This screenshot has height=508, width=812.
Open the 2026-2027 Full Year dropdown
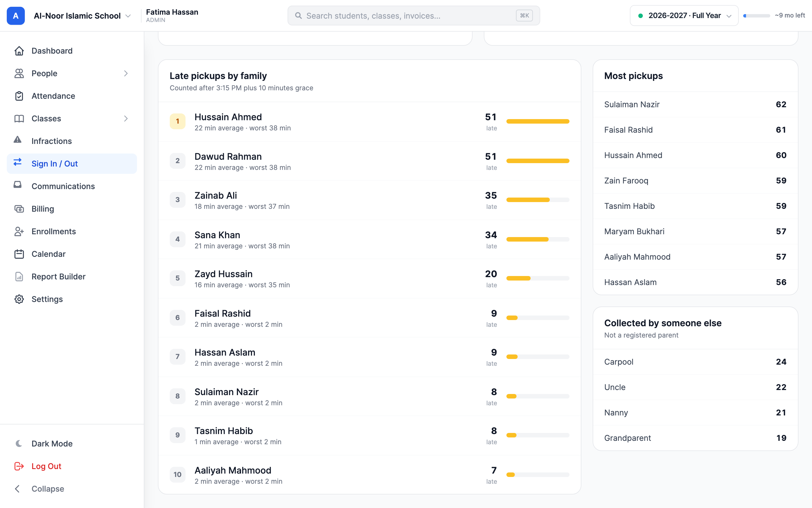click(684, 16)
